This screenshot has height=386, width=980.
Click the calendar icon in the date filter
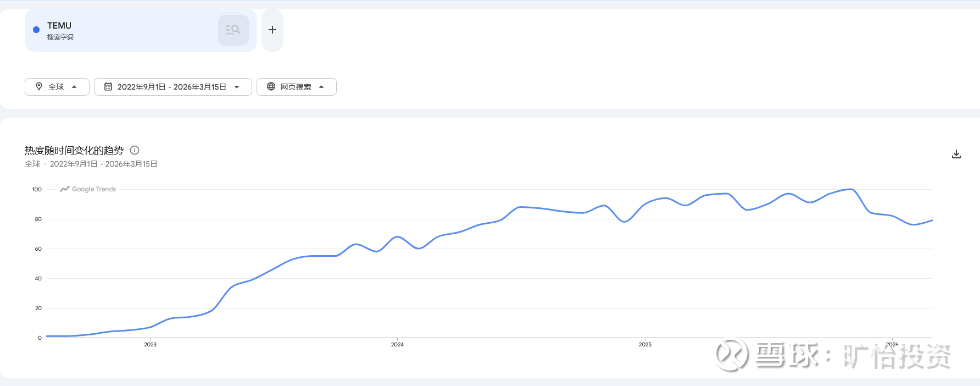[x=108, y=87]
